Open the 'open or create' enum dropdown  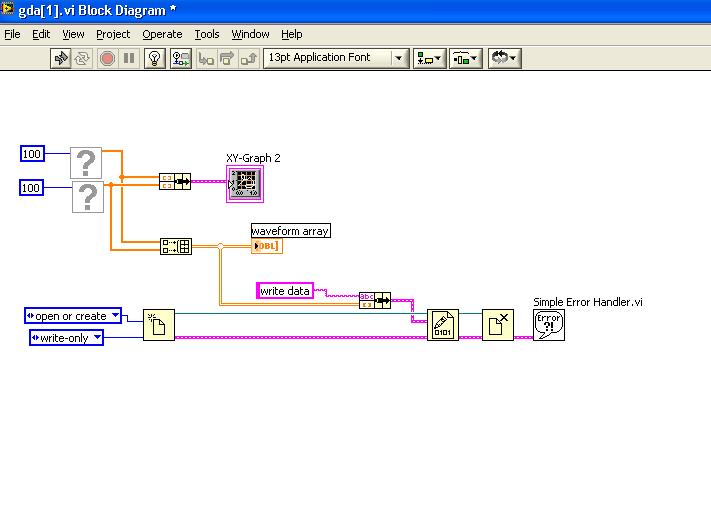pos(73,316)
